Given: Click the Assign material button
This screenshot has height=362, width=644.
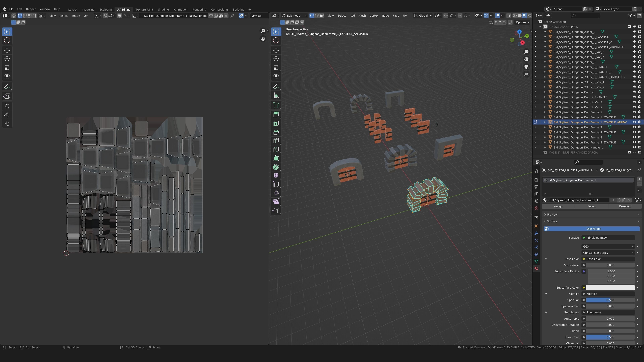Looking at the screenshot, I should click(558, 206).
